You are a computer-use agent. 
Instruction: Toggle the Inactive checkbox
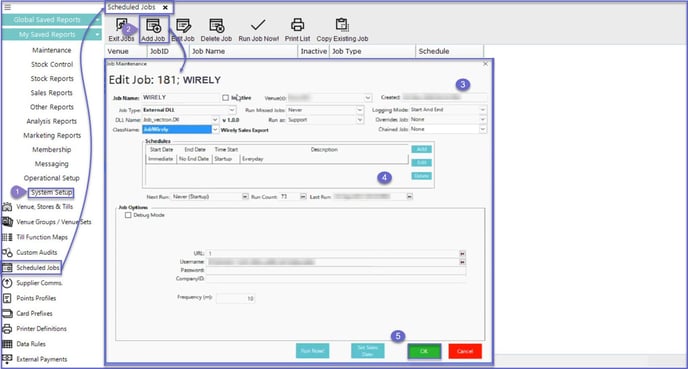point(226,97)
